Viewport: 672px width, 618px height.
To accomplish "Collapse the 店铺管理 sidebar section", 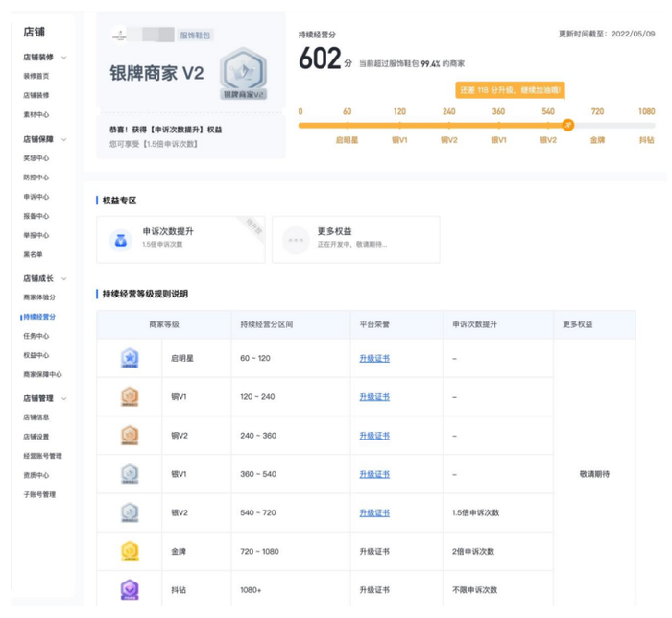I will point(64,398).
